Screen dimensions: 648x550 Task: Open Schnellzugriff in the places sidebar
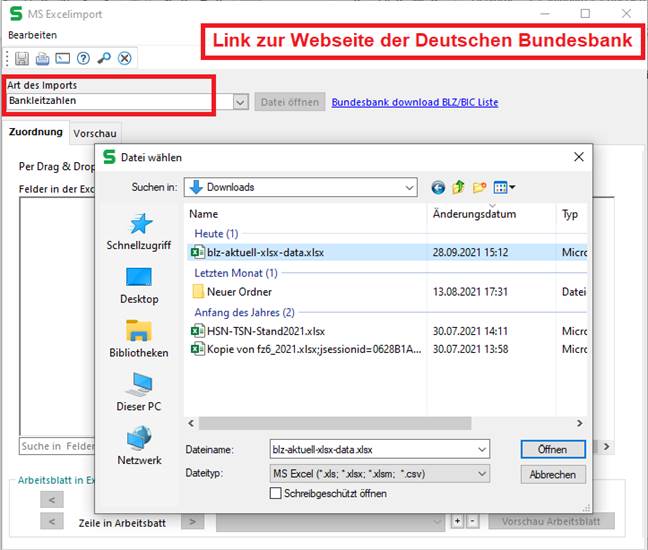point(140,232)
